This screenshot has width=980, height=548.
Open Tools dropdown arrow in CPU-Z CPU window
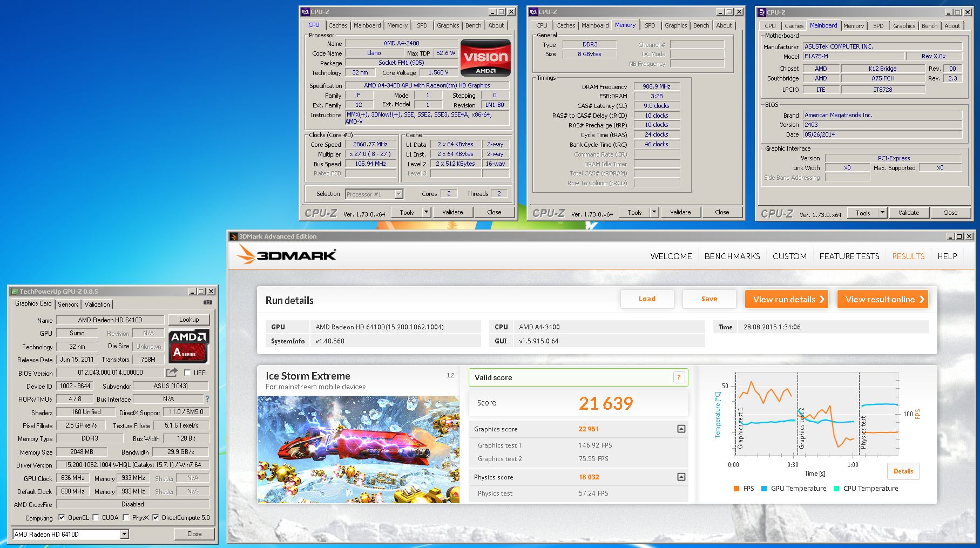426,212
